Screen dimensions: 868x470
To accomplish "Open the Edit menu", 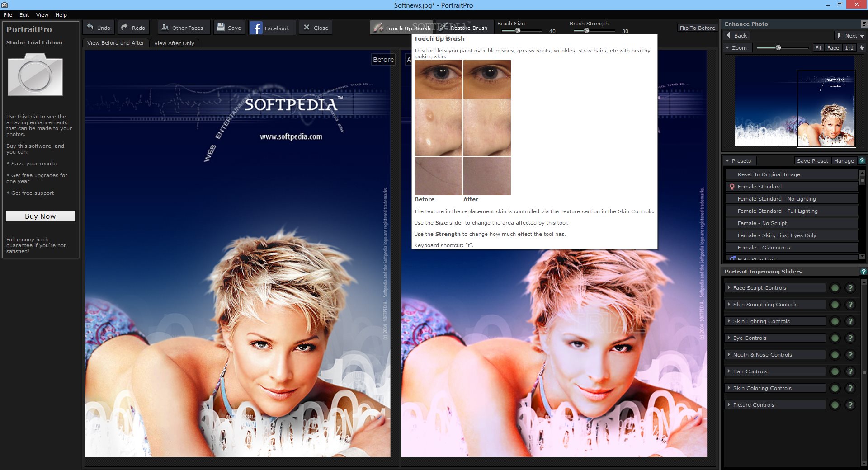I will pos(24,15).
